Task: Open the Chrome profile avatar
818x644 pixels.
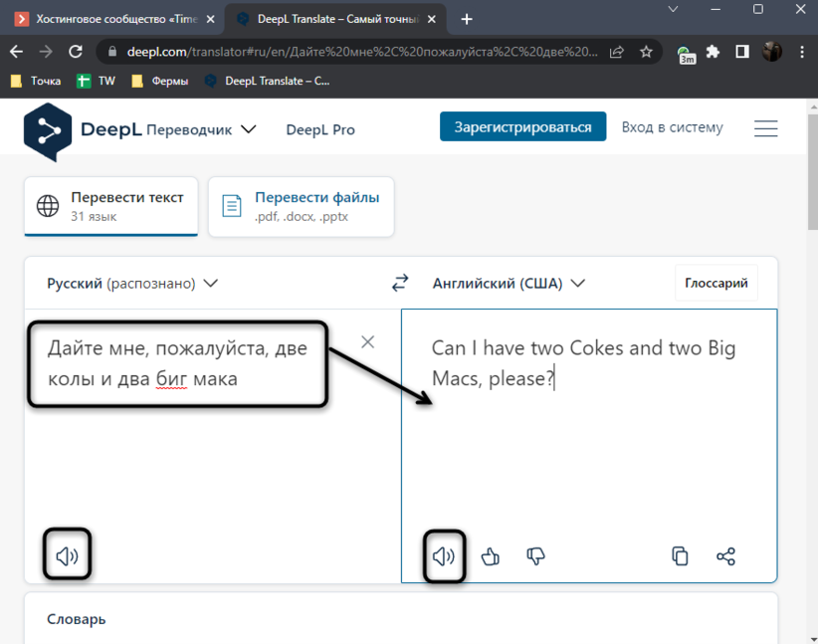Action: (x=772, y=52)
